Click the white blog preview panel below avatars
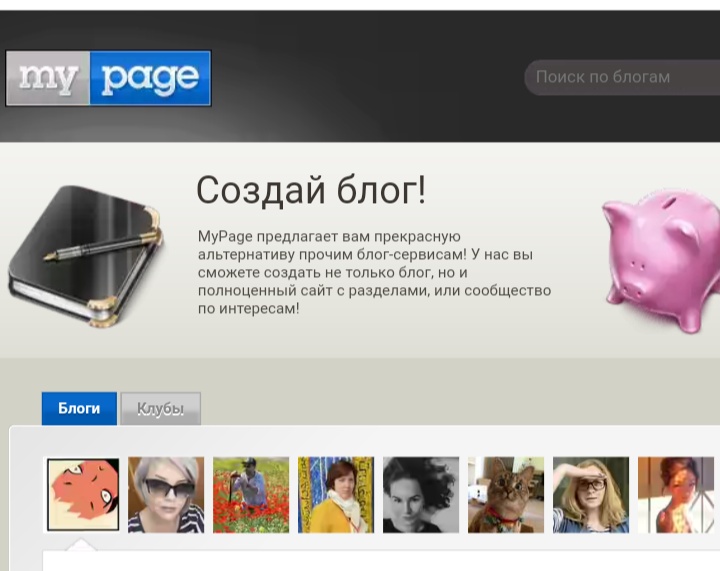The height and width of the screenshot is (571, 720). [x=380, y=561]
